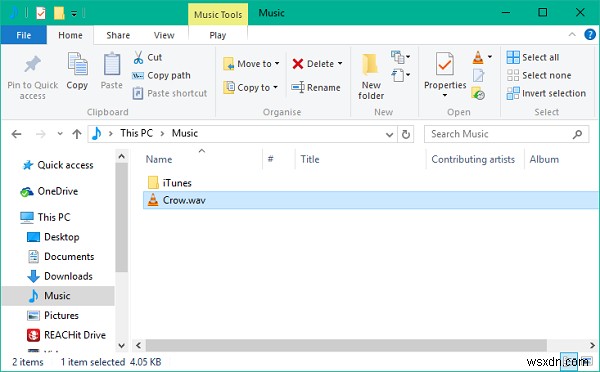Open Quick access in the sidebar
Screen dimensions: 600x372
click(x=57, y=165)
